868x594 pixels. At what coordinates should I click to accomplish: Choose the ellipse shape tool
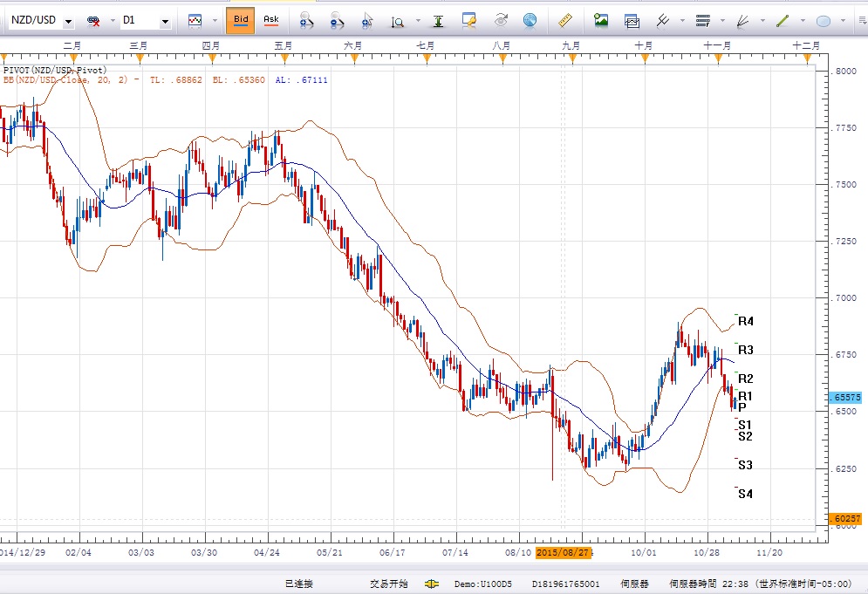(x=824, y=19)
